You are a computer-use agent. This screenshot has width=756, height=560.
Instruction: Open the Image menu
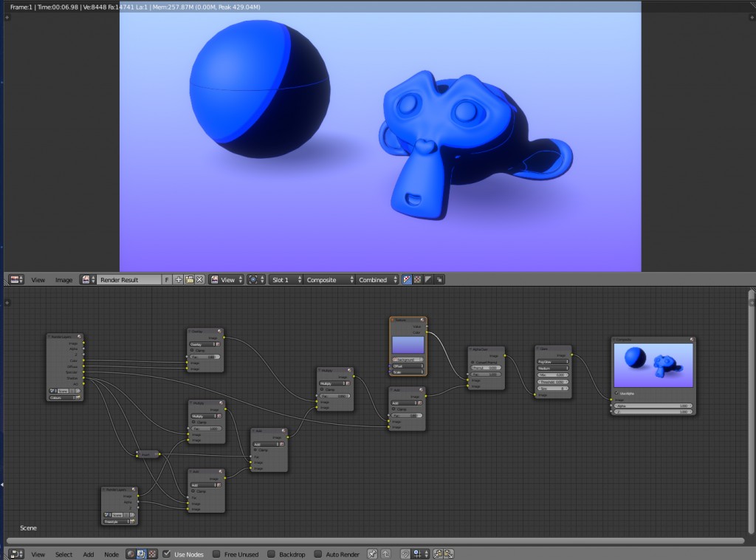click(64, 280)
